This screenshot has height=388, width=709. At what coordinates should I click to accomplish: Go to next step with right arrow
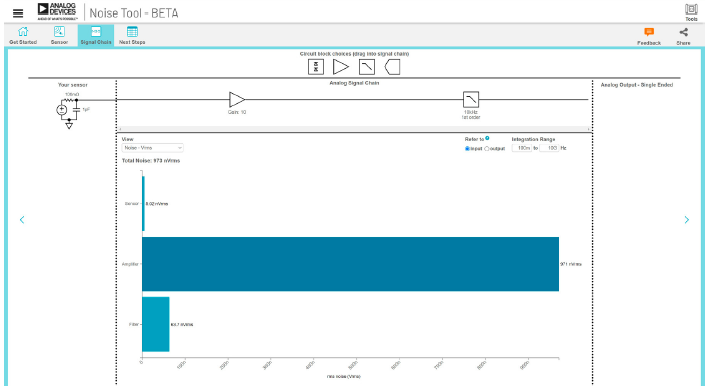686,220
